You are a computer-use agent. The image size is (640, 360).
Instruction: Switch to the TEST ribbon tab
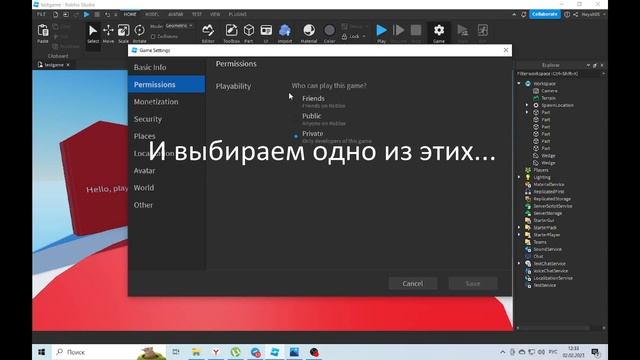click(197, 14)
